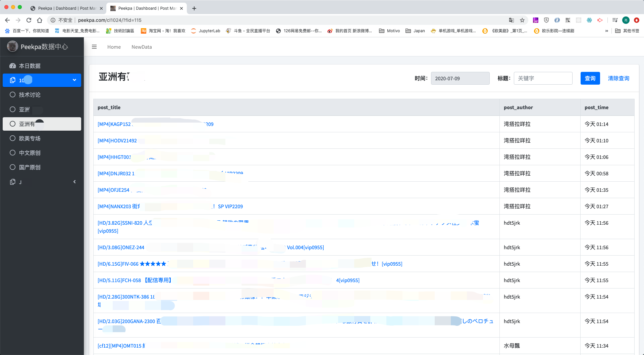Bookmark page with the star icon

pyautogui.click(x=522, y=20)
